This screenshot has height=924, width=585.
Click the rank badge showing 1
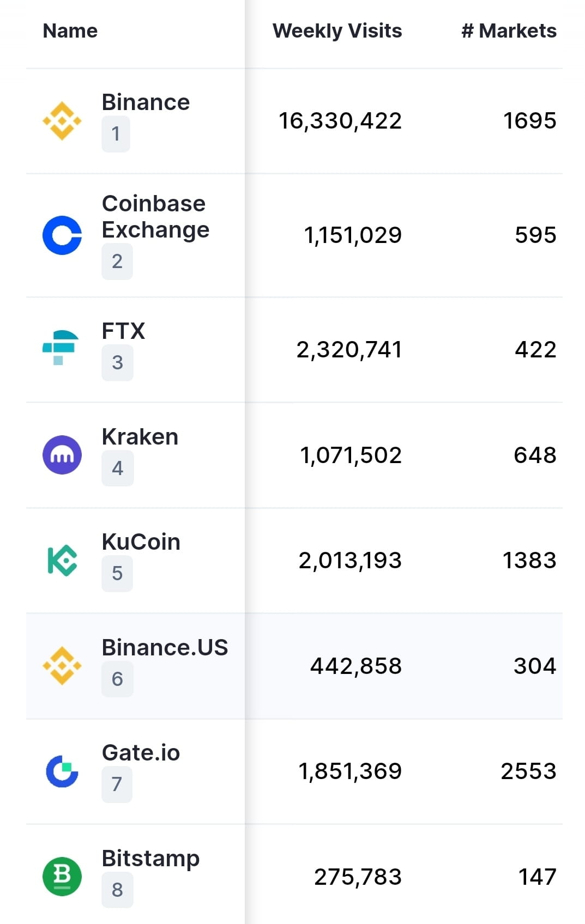117,134
